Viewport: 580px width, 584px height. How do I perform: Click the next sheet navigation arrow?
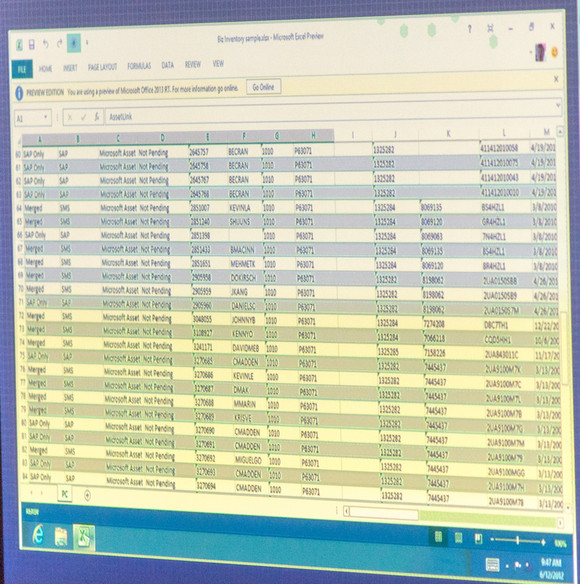(41, 493)
